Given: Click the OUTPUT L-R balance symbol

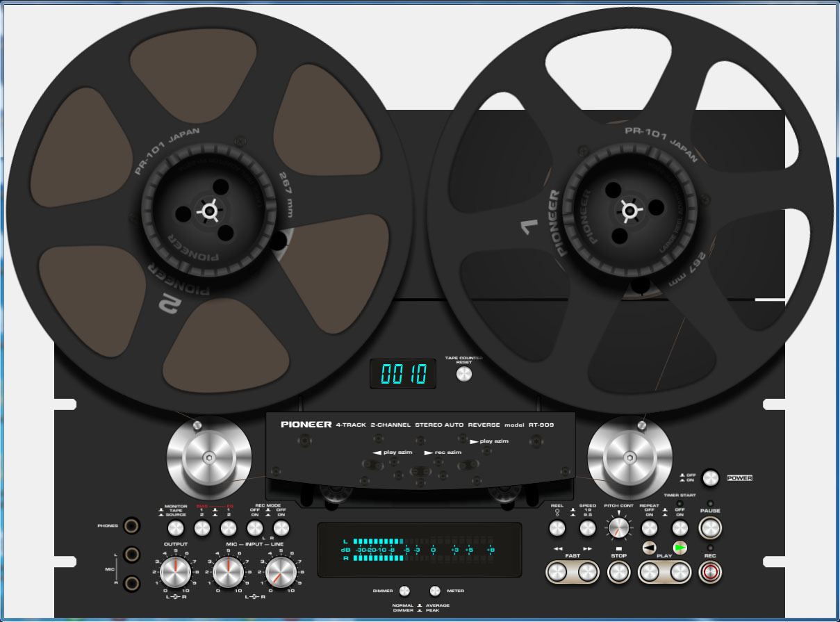Looking at the screenshot, I should coord(176,598).
